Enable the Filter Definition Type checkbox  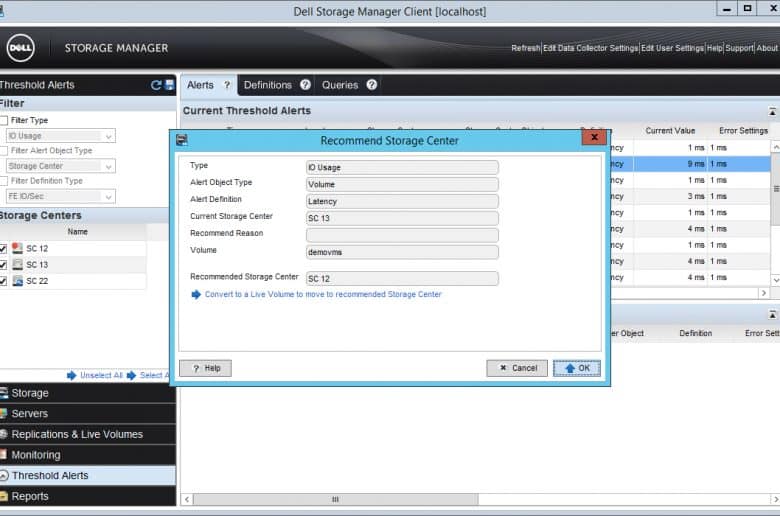4,181
